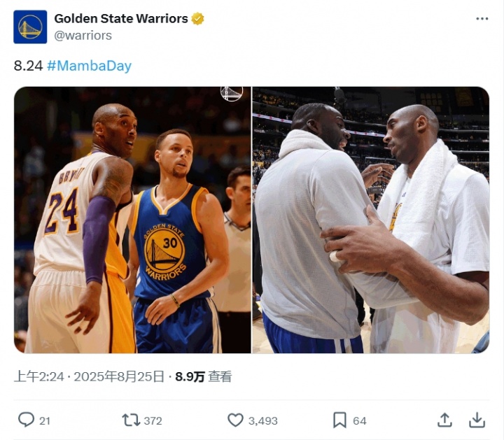Download media using download arrow icon
Image resolution: width=504 pixels, height=440 pixels.
pos(477,420)
